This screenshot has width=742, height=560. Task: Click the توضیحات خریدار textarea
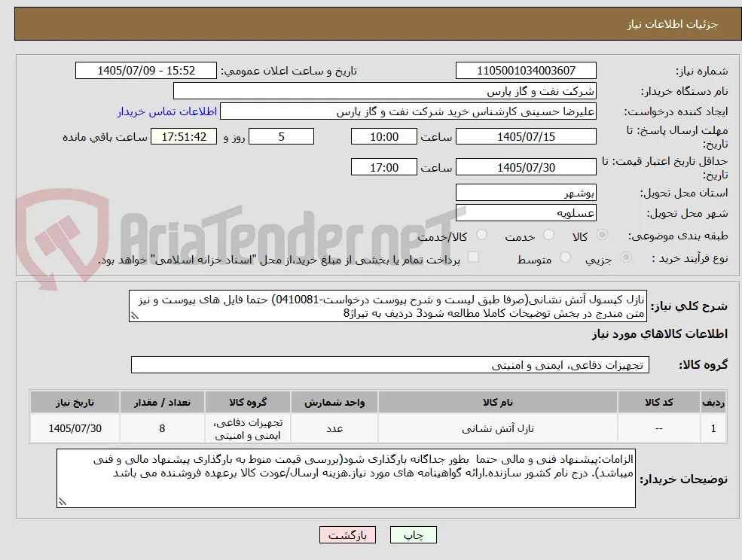[346, 478]
